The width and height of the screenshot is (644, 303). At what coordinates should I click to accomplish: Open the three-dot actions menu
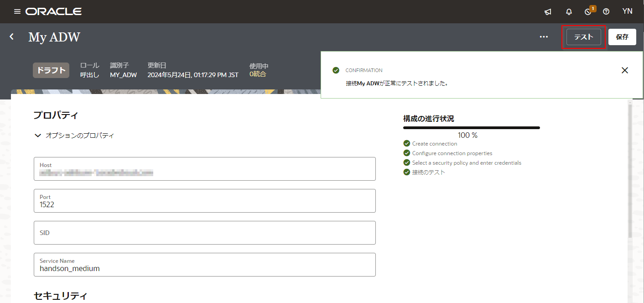point(544,37)
